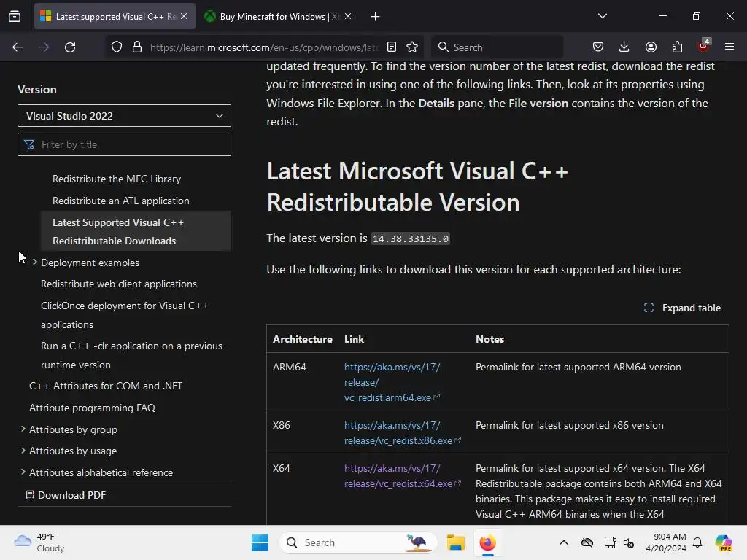
Task: Launch Copilot preview from taskbar
Action: coord(724,542)
